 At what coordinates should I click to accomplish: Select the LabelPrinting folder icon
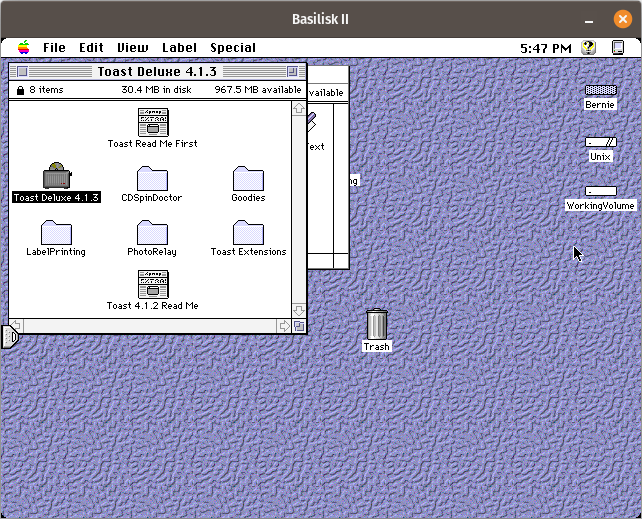[57, 232]
